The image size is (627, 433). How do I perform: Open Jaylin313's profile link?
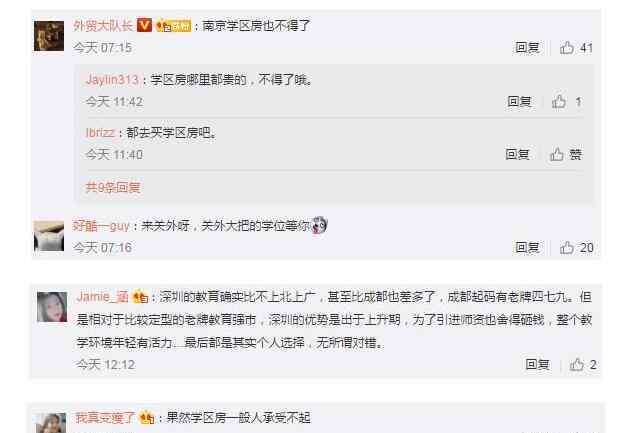click(x=112, y=80)
